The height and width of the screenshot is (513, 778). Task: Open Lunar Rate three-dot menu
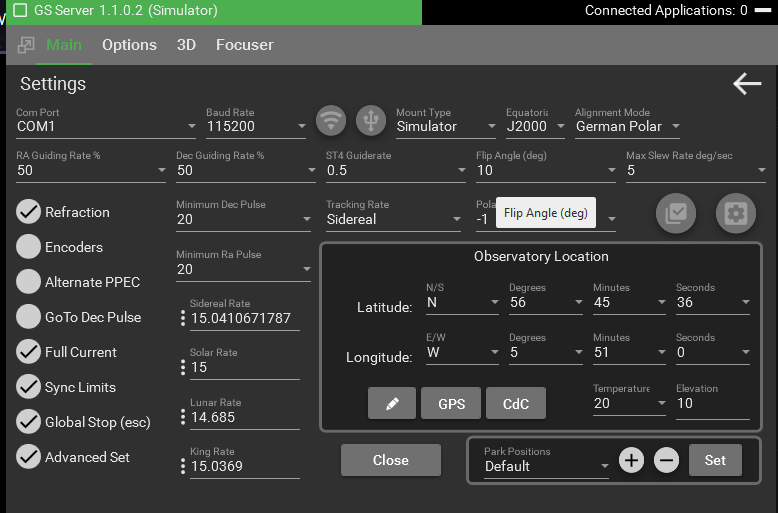pos(183,417)
